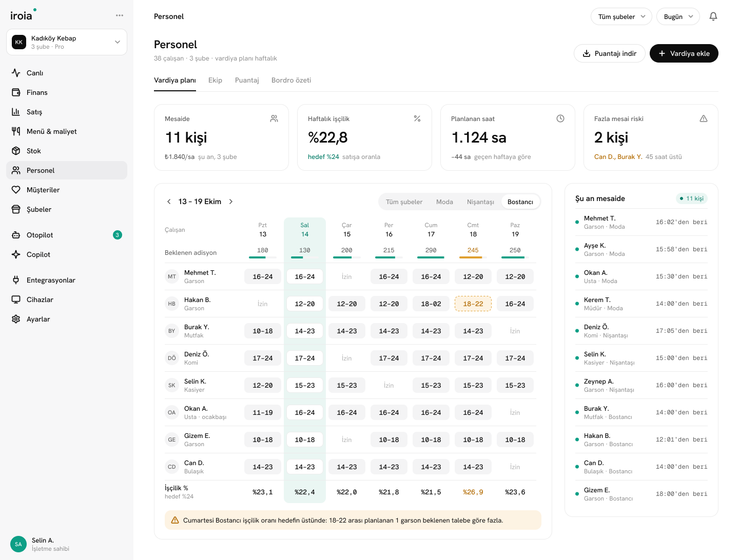Open the Tüm şubeler header dropdown
The width and height of the screenshot is (739, 560).
click(621, 16)
